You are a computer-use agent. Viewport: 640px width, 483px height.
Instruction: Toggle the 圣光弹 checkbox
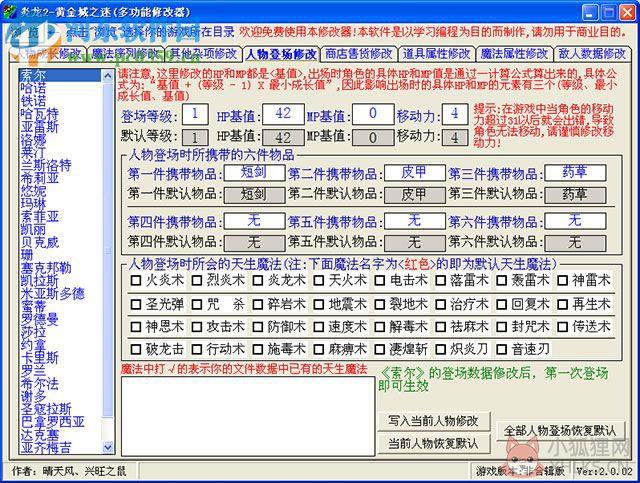coord(136,305)
